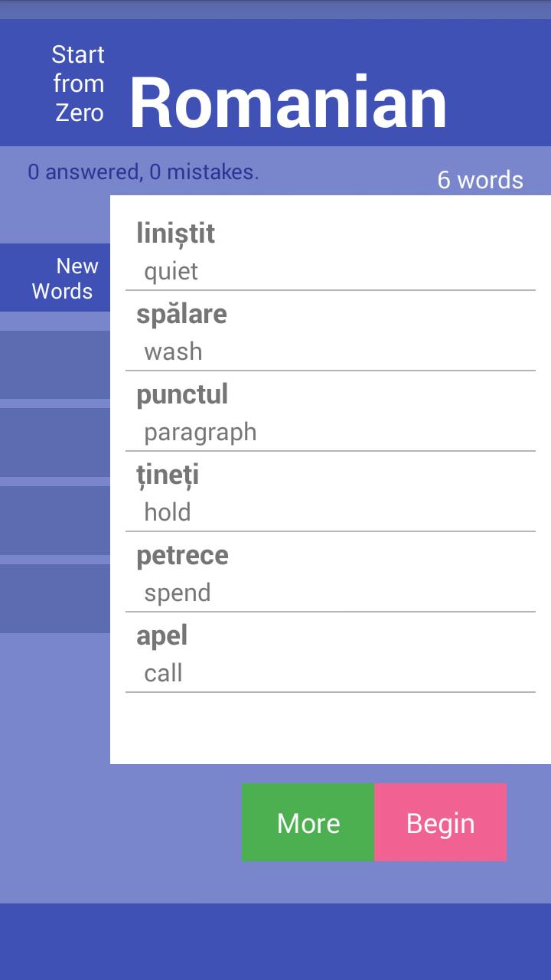Tap the answered and mistakes status text
The image size is (551, 980).
pyautogui.click(x=144, y=172)
